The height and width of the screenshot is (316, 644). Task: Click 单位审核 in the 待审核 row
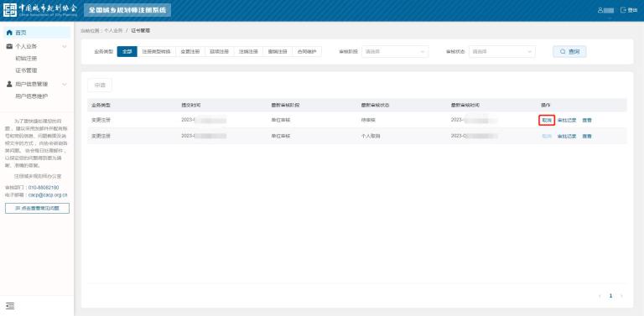pos(281,120)
